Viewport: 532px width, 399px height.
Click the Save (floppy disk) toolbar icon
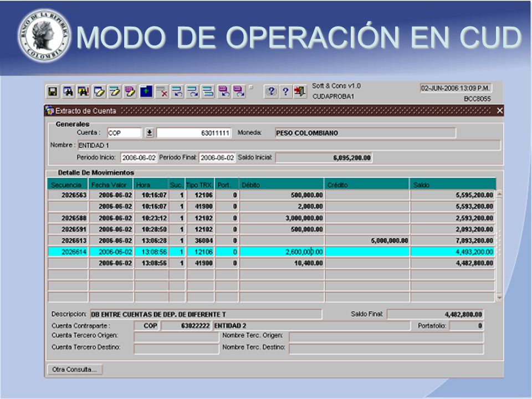click(53, 91)
